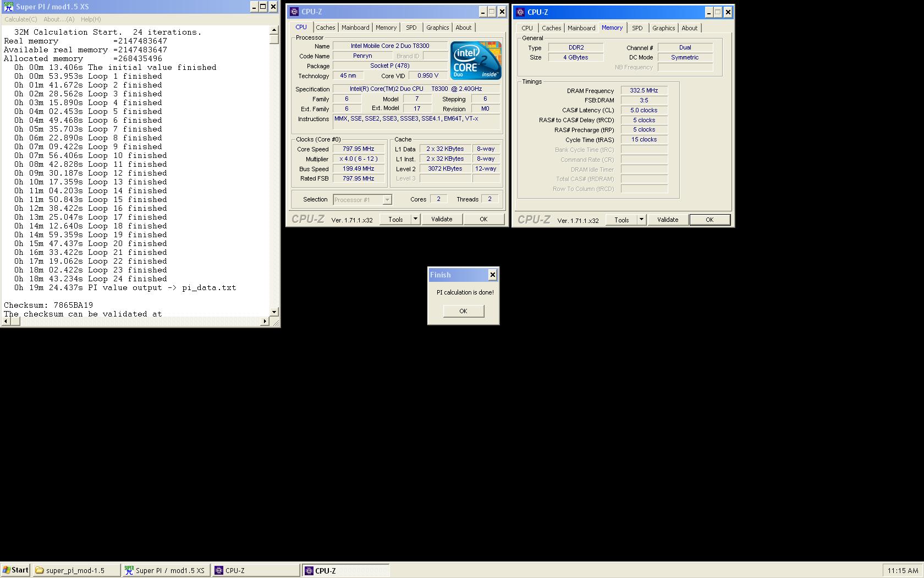Select Graphics tab in right CPU-Z window
The height and width of the screenshot is (578, 924).
coord(664,28)
